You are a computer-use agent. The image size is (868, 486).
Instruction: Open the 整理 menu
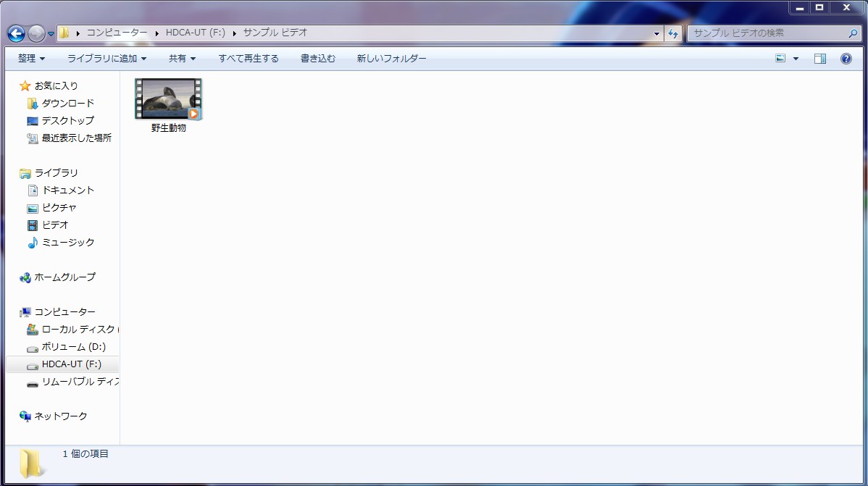[32, 58]
